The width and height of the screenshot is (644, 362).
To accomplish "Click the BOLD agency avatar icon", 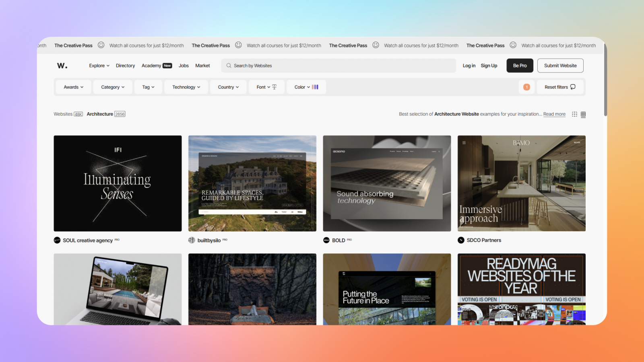I will coord(326,240).
